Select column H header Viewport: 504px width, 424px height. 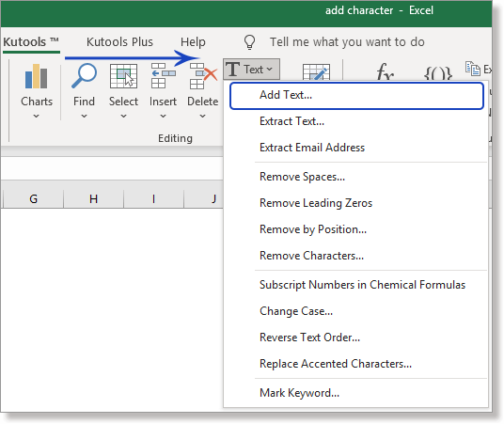(93, 198)
